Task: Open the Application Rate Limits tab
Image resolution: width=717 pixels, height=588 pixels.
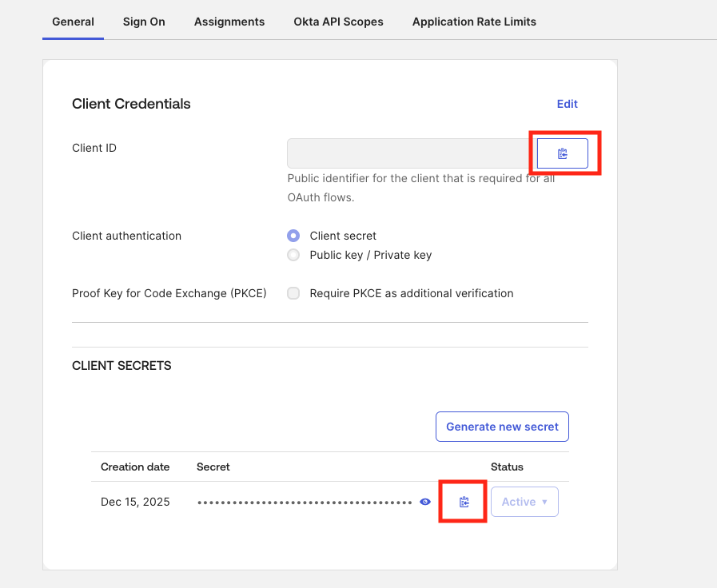Action: tap(473, 22)
